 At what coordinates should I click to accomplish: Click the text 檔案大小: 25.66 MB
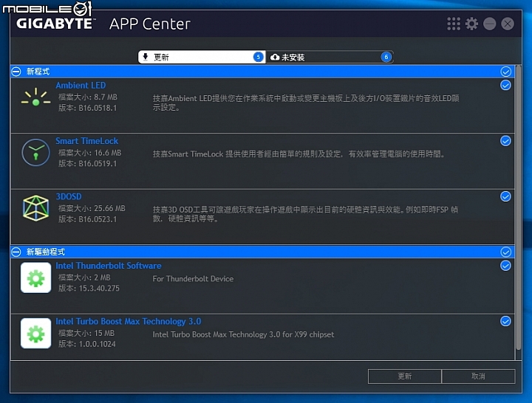92,208
